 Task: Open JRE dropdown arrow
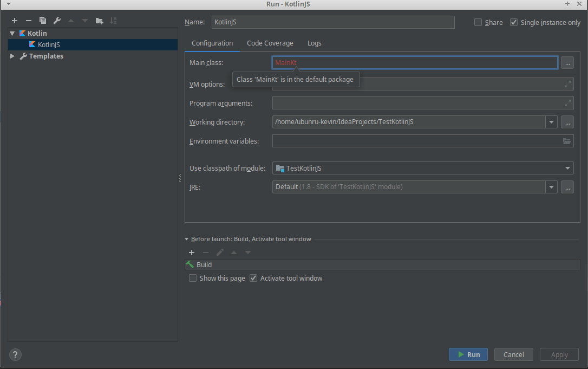coord(551,187)
